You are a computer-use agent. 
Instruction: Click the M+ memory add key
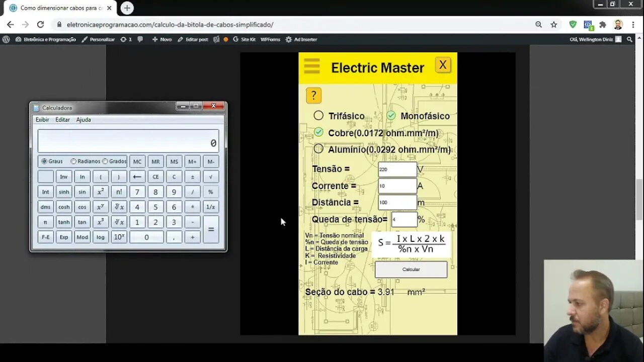[x=192, y=161]
